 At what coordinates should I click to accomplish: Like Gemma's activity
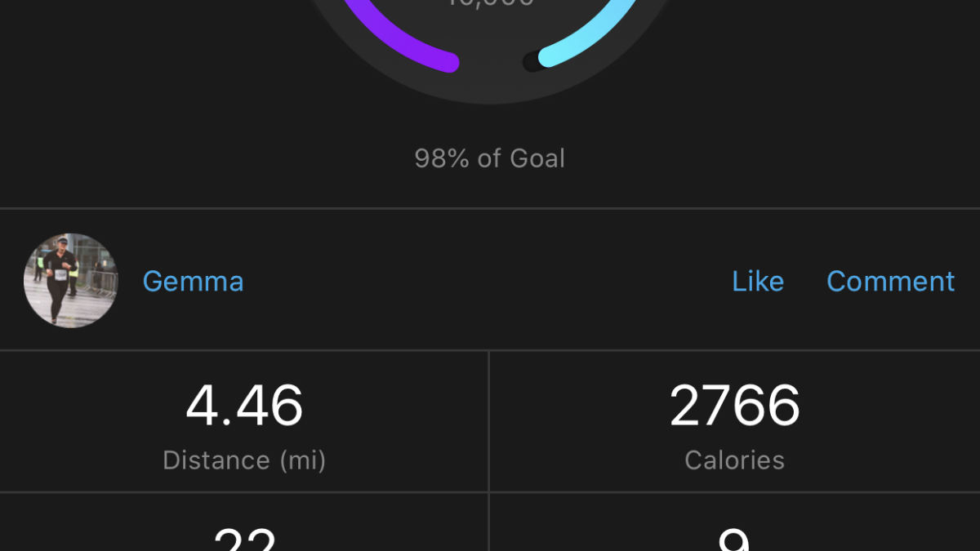pos(757,282)
